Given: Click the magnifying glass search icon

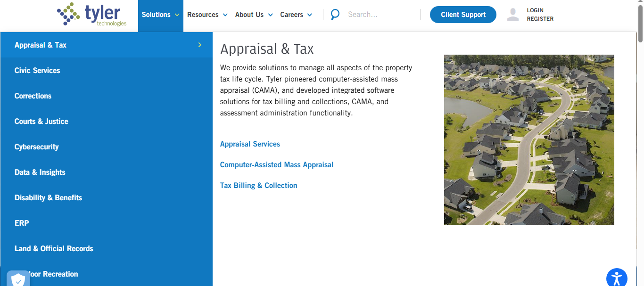Looking at the screenshot, I should pos(335,15).
